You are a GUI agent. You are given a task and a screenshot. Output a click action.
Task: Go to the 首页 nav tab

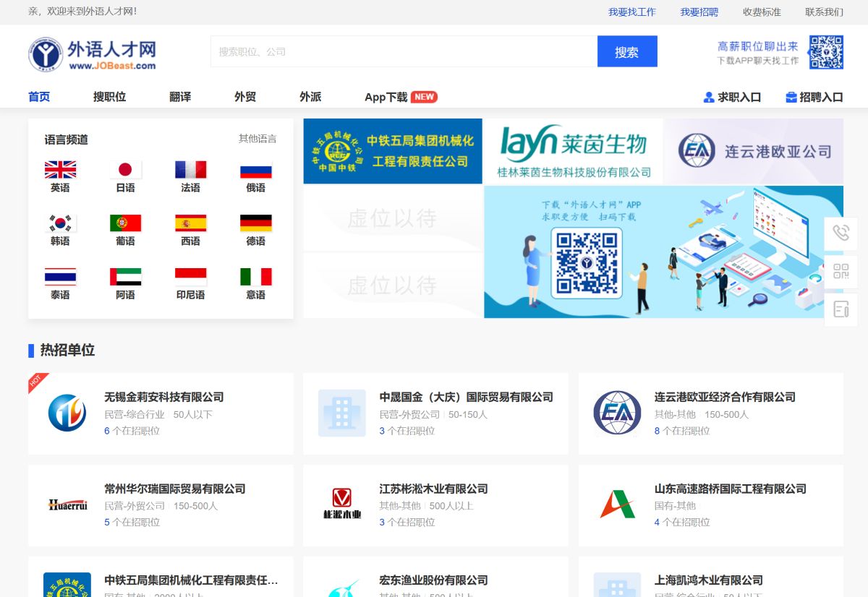(x=39, y=97)
